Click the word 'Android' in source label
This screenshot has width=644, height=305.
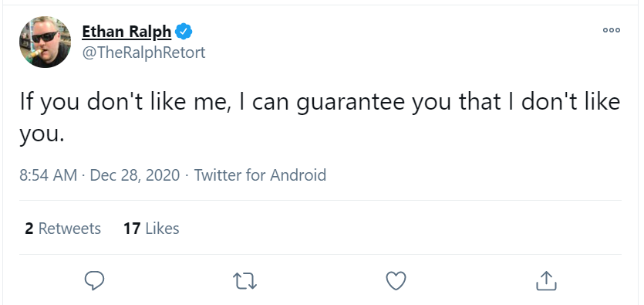pos(298,175)
